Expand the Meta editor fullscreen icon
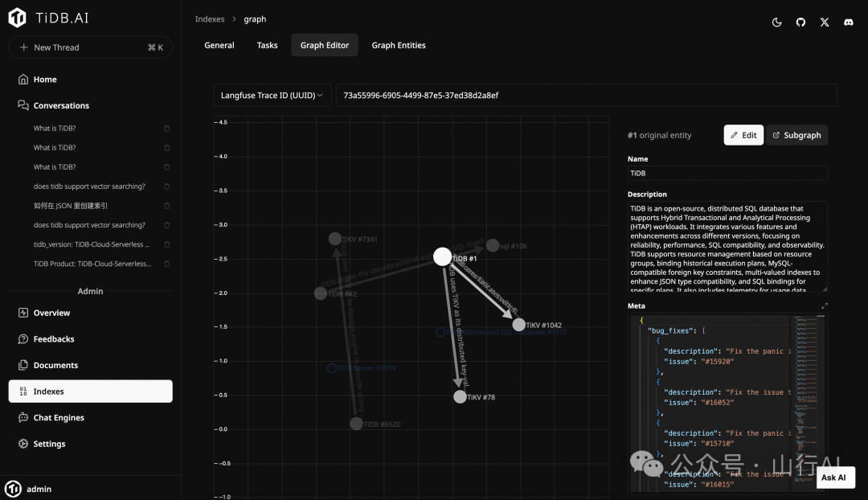The image size is (868, 500). click(825, 305)
